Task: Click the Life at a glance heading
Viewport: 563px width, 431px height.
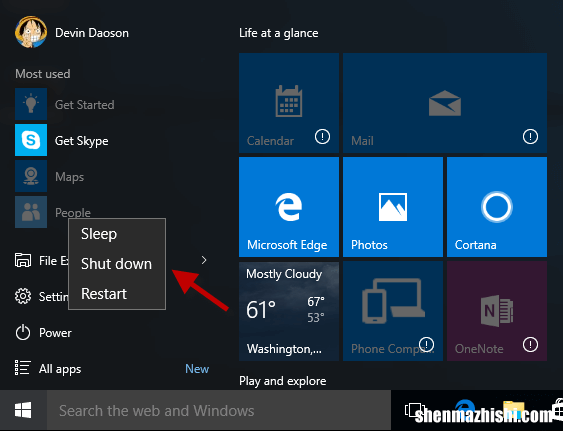Action: 279,33
